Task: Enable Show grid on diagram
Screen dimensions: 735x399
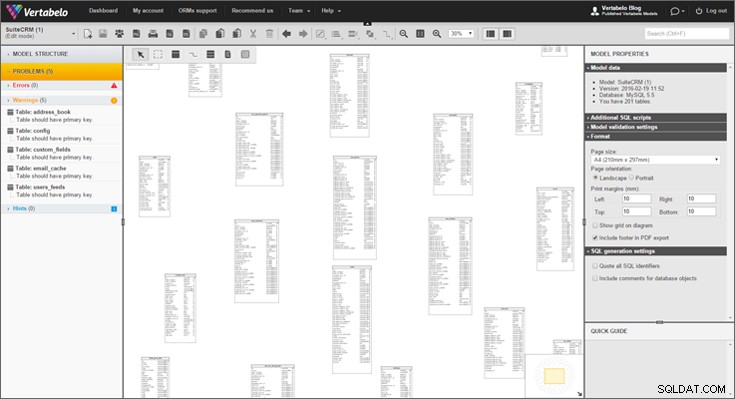Action: (x=595, y=226)
